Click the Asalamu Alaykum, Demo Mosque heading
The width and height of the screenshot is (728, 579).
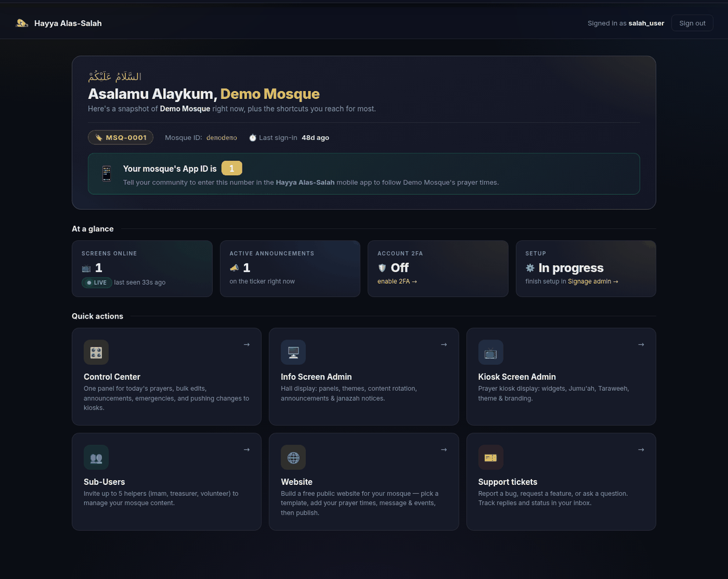tap(204, 94)
